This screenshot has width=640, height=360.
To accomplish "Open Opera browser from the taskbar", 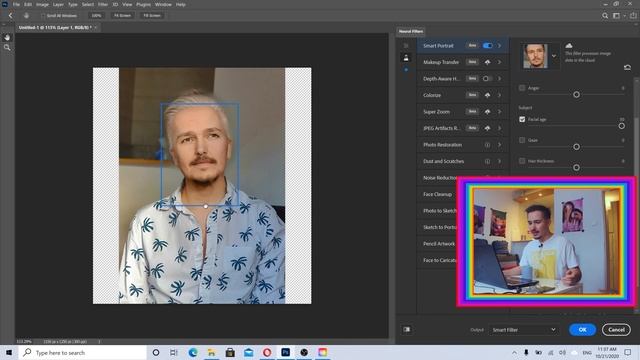I will click(267, 352).
